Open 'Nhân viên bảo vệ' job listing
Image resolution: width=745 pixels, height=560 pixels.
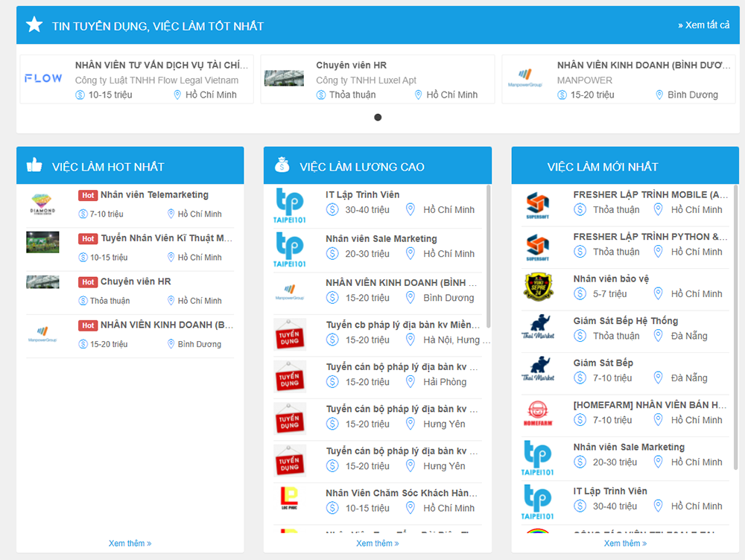point(611,279)
